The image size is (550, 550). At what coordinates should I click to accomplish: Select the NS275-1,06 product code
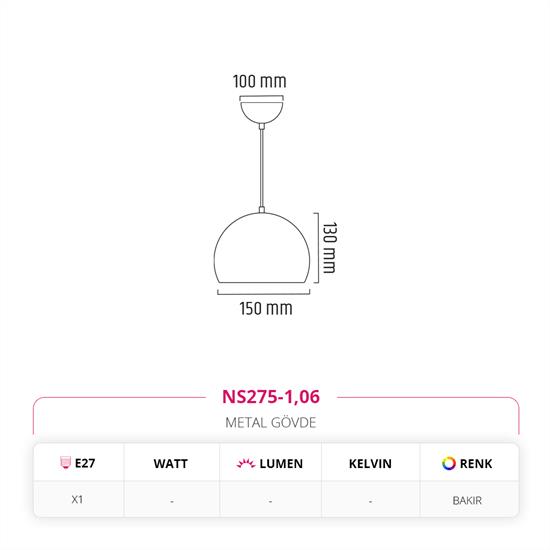point(271,397)
